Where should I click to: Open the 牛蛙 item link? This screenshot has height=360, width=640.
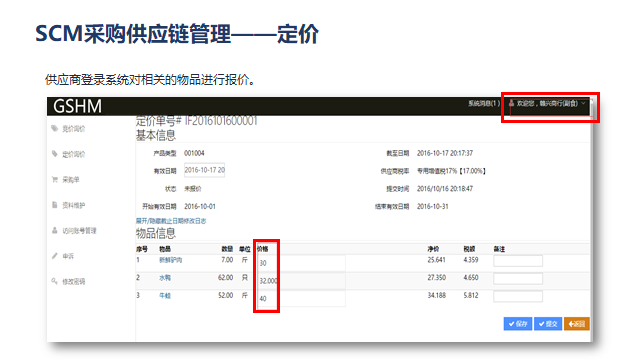[165, 296]
